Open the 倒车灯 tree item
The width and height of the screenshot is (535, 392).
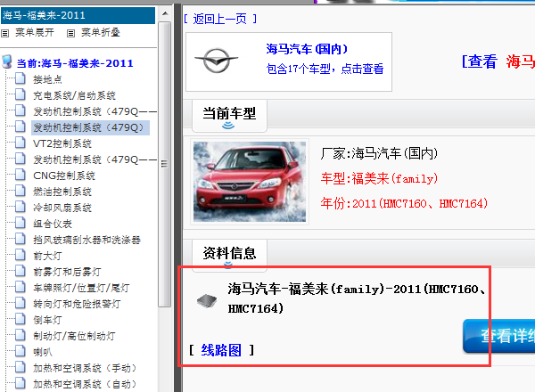click(47, 320)
